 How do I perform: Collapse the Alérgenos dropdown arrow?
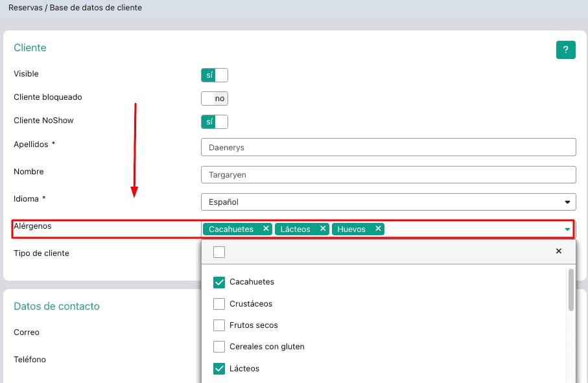tap(567, 229)
